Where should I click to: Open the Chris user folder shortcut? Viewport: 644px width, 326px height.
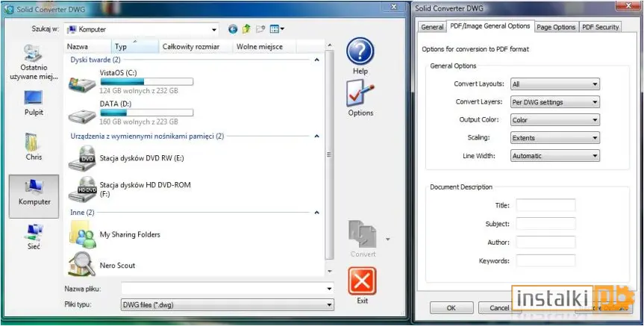click(x=34, y=146)
